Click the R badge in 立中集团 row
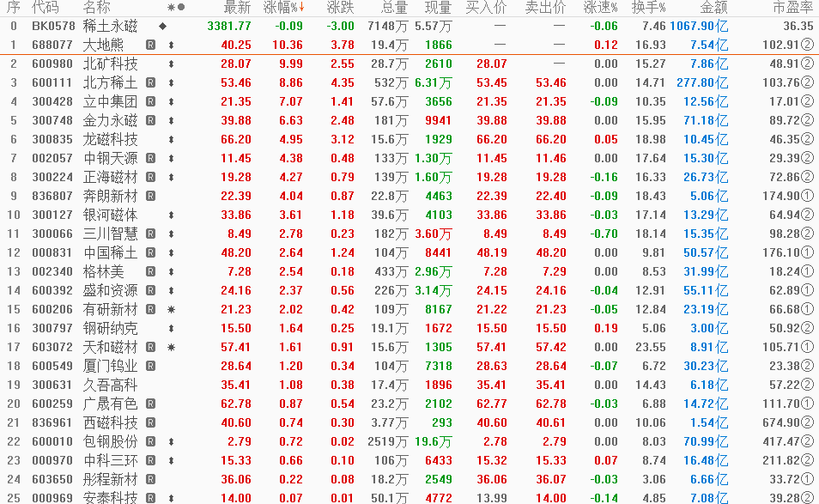This screenshot has width=819, height=504. pos(150,101)
